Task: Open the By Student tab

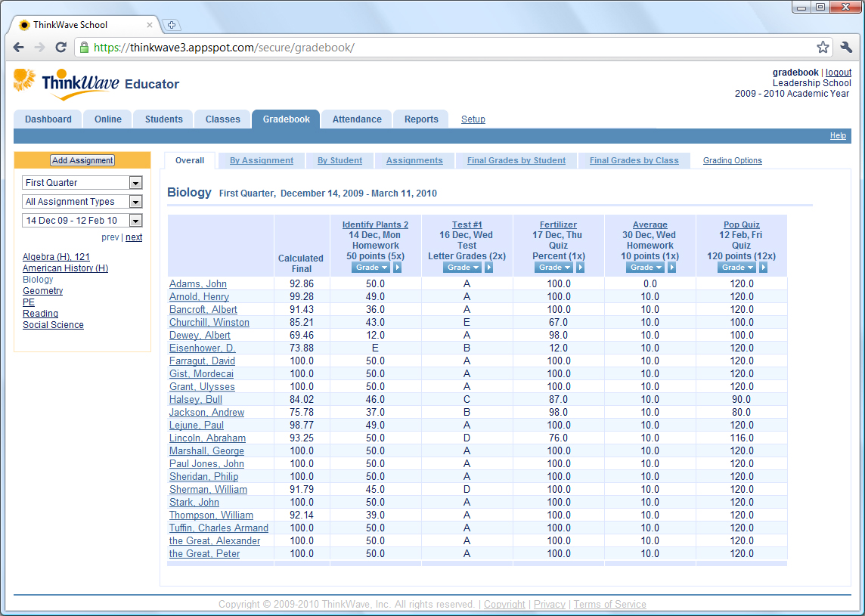Action: point(339,160)
